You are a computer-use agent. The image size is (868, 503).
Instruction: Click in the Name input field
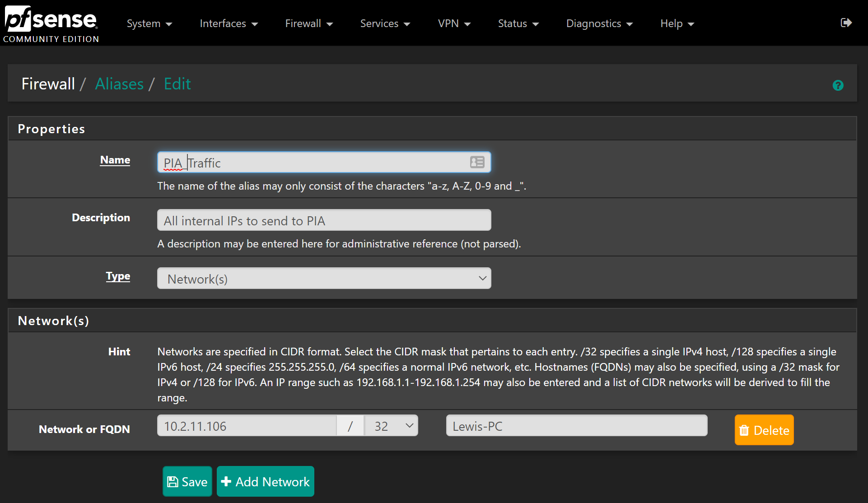coord(324,163)
